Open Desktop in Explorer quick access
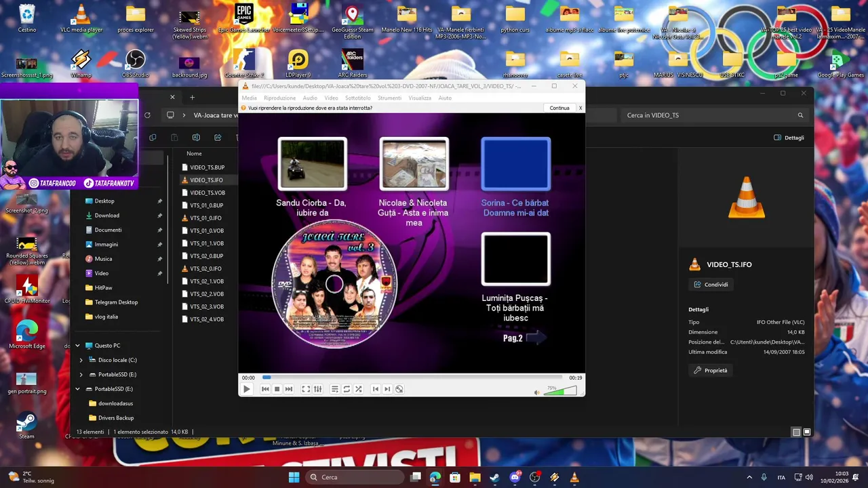This screenshot has width=868, height=488. click(104, 201)
